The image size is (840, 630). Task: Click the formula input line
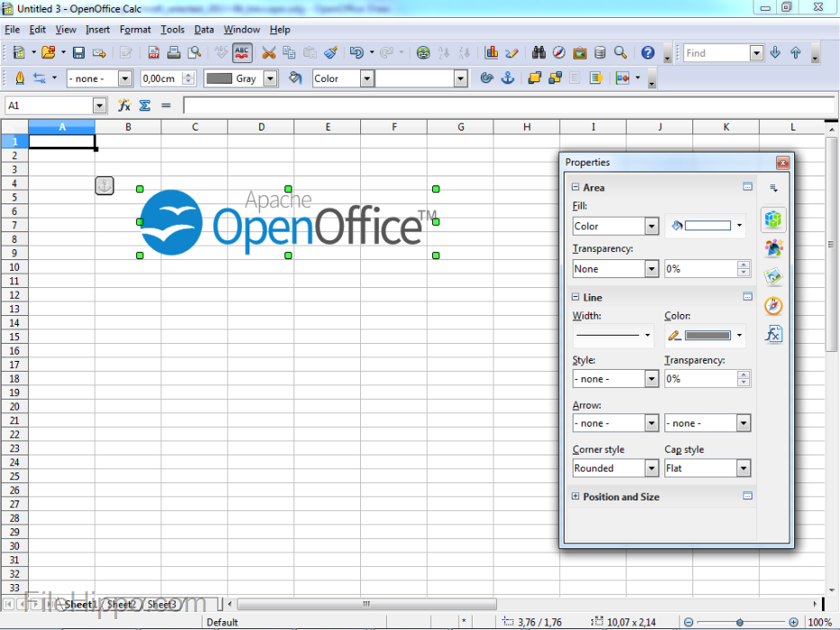(x=509, y=105)
